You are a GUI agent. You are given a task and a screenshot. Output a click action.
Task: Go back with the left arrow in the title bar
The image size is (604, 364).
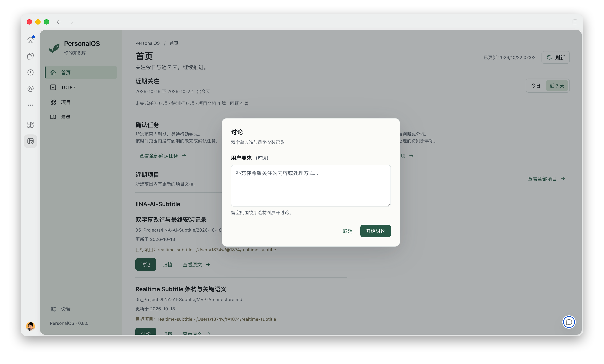[x=59, y=22]
